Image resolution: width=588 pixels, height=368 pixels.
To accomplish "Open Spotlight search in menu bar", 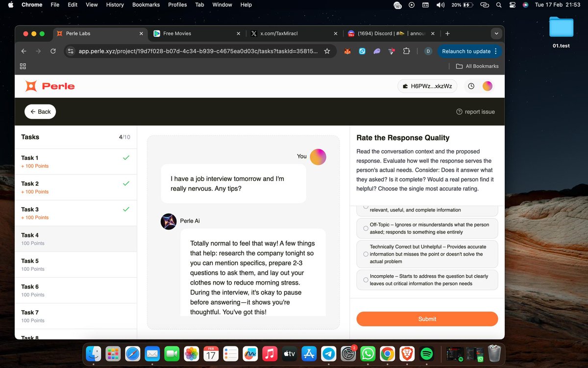I will [499, 4].
